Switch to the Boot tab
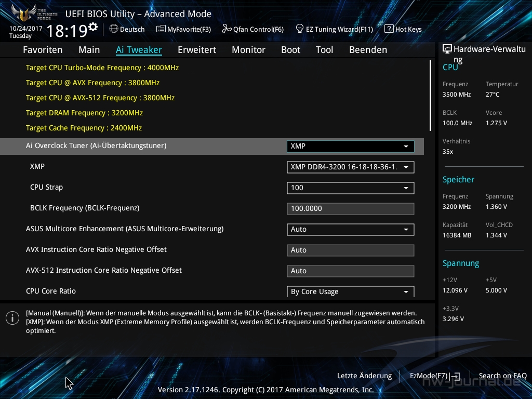This screenshot has height=399, width=532. point(291,50)
